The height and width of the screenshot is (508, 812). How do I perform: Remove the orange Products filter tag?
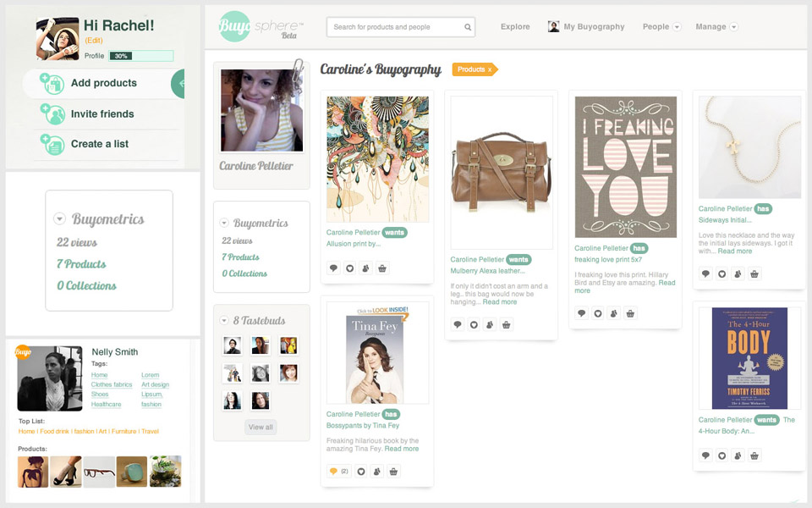(489, 69)
